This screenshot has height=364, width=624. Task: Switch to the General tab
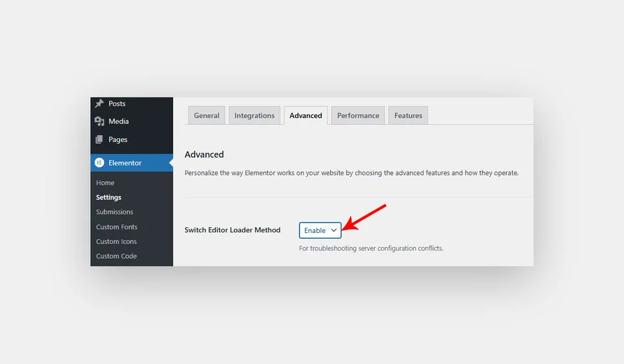pyautogui.click(x=207, y=116)
